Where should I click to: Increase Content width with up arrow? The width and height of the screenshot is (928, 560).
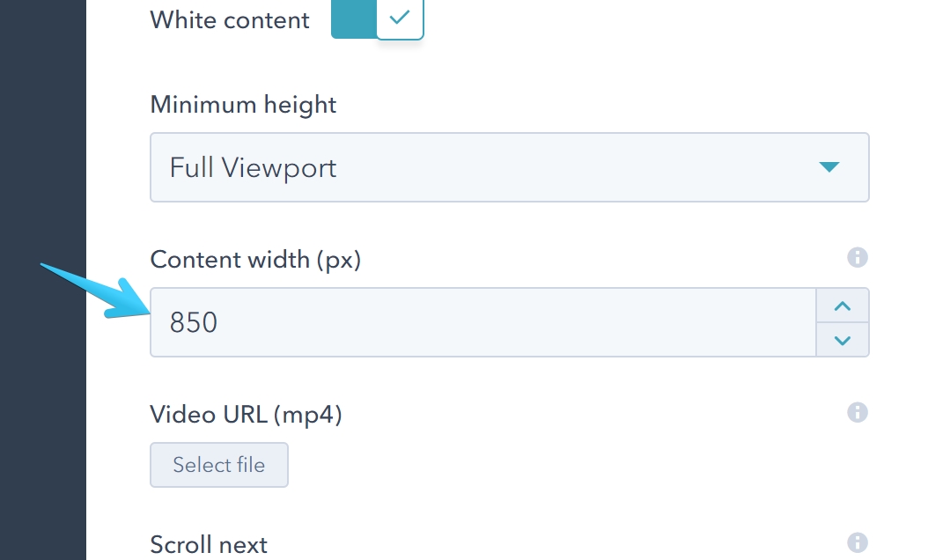pyautogui.click(x=843, y=306)
